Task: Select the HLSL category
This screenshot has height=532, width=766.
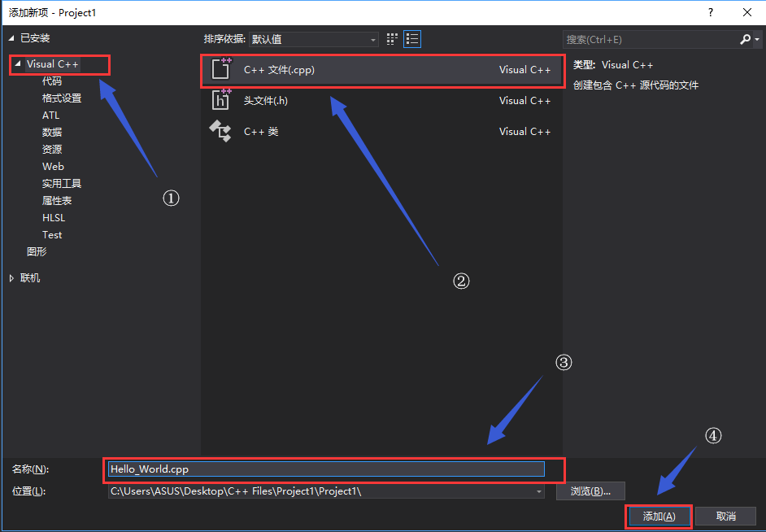Action: pos(54,218)
